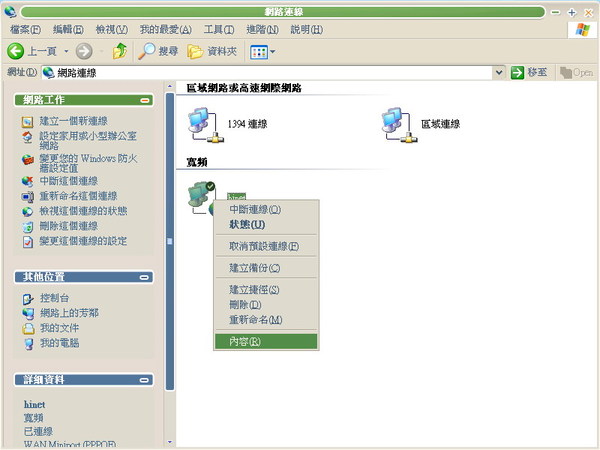The image size is (600, 450).
Task: Open 我的電腦 link
Action: (60, 343)
